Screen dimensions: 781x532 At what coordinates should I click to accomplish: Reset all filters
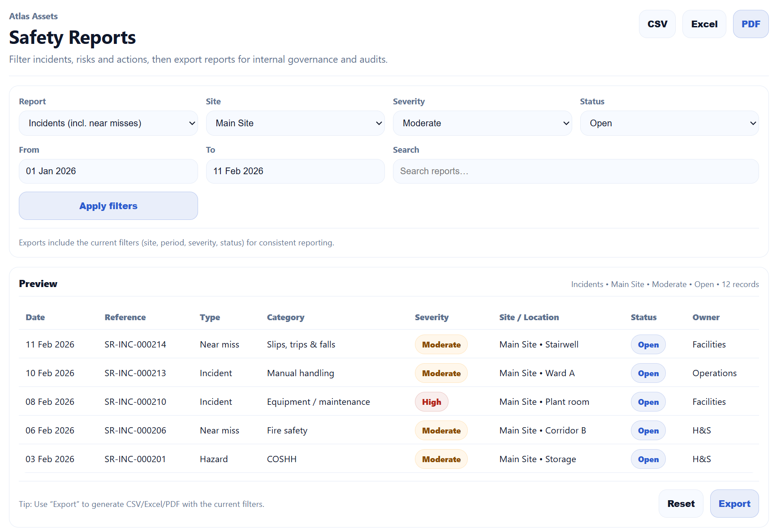click(x=681, y=504)
